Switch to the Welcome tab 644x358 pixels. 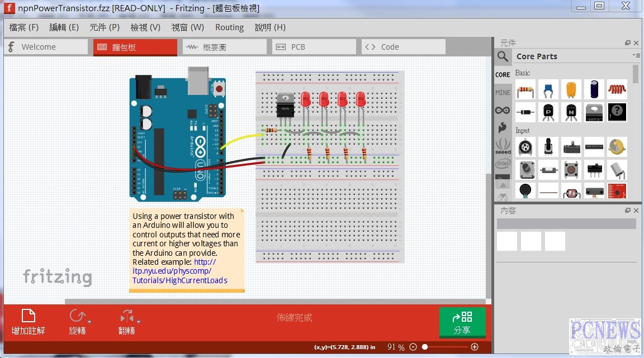click(x=46, y=47)
